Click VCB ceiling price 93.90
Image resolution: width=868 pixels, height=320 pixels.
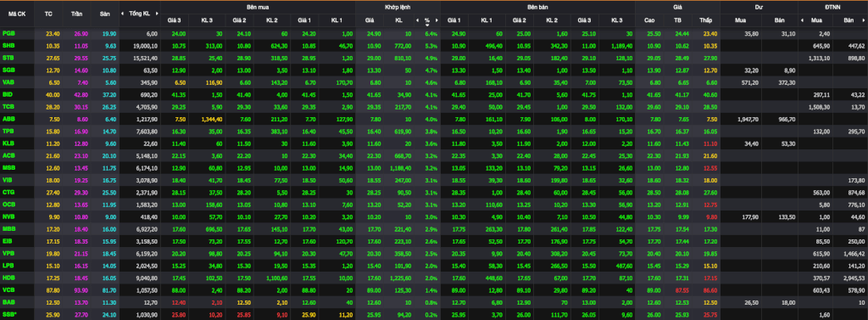point(81,290)
